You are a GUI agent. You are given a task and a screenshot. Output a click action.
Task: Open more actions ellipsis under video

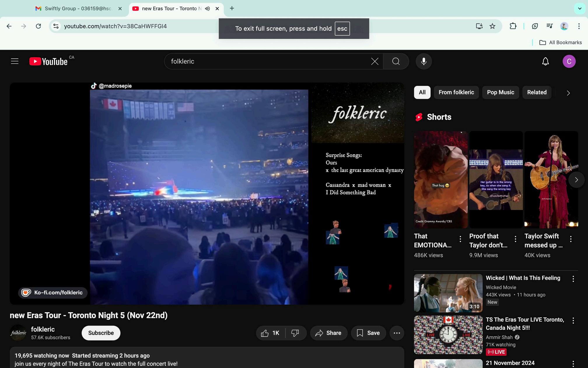pyautogui.click(x=397, y=333)
